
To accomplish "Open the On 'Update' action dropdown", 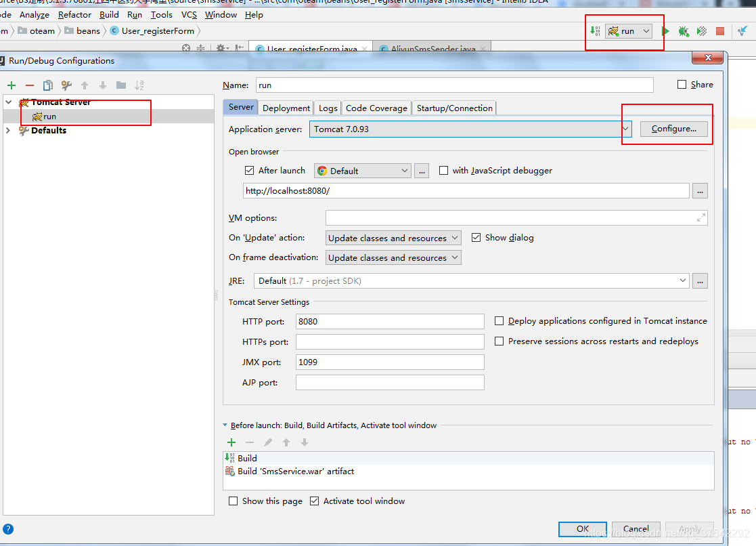I will click(393, 238).
